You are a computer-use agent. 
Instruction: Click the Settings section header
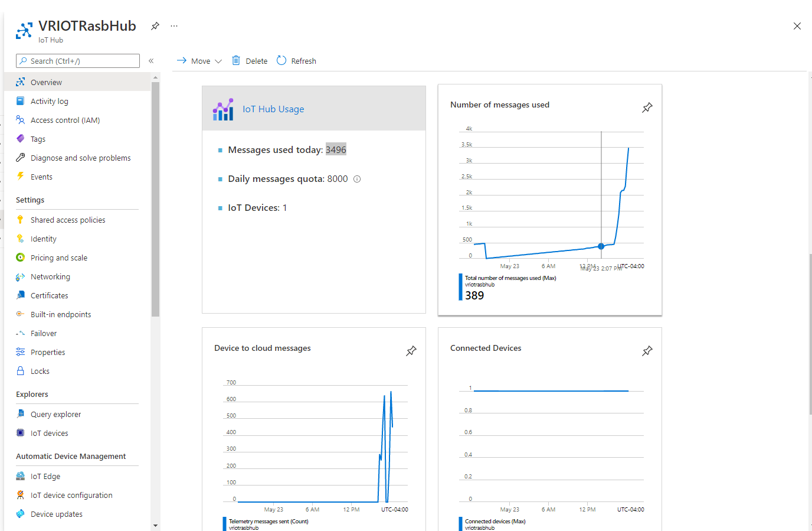pyautogui.click(x=30, y=200)
